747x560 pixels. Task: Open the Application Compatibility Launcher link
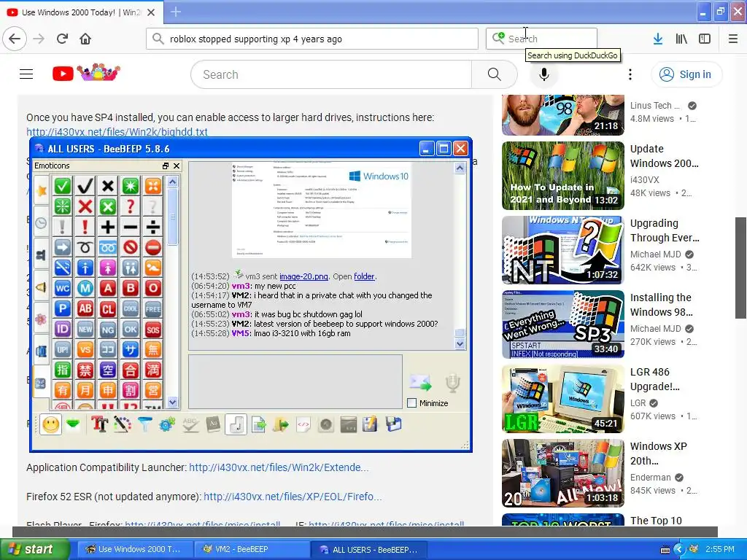279,467
